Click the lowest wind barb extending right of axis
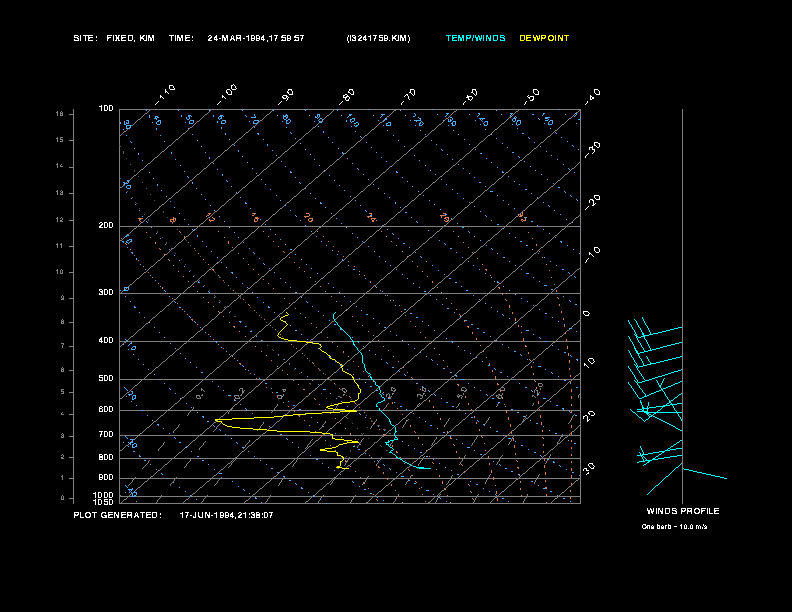 pyautogui.click(x=705, y=474)
